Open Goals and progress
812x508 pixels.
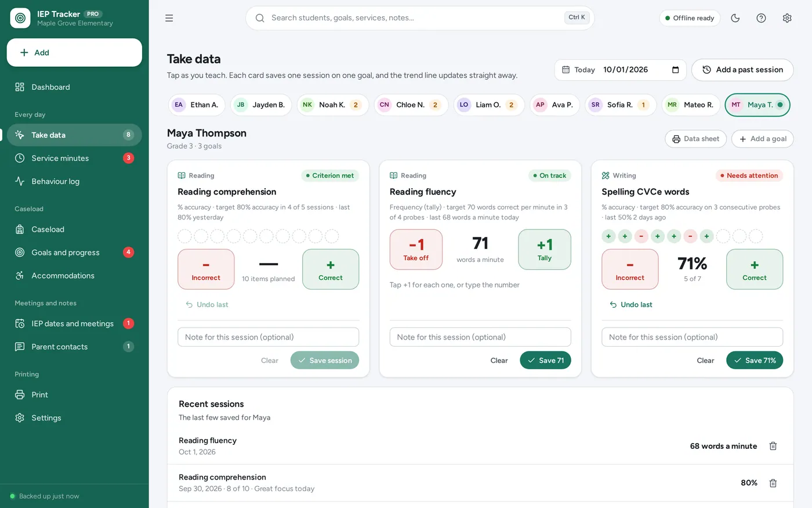point(74,253)
